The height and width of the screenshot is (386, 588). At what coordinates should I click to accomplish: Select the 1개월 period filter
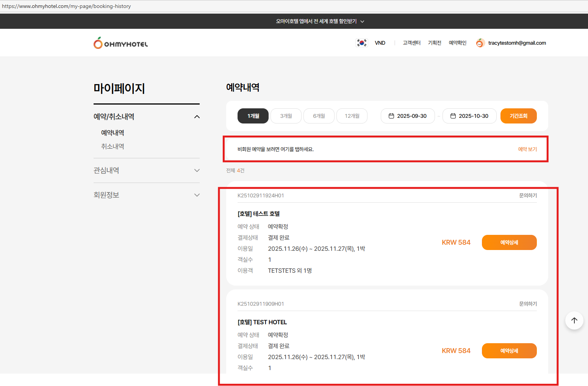click(x=253, y=116)
